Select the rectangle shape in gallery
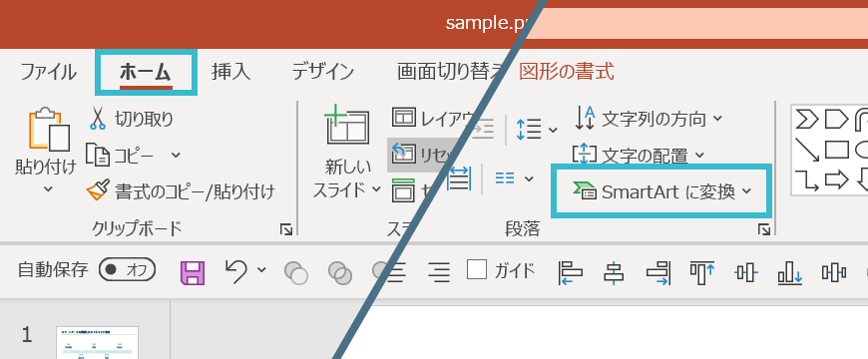The height and width of the screenshot is (359, 868). [x=837, y=150]
